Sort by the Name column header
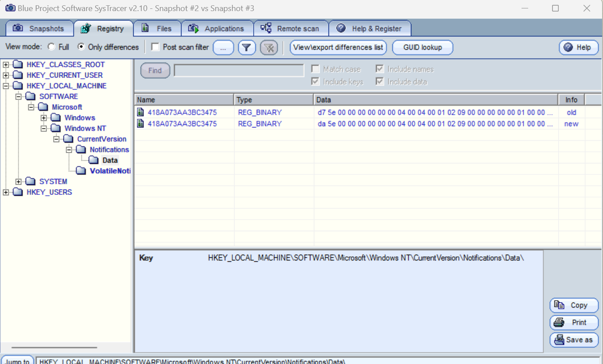Screen dimensions: 603x364 tap(184, 100)
